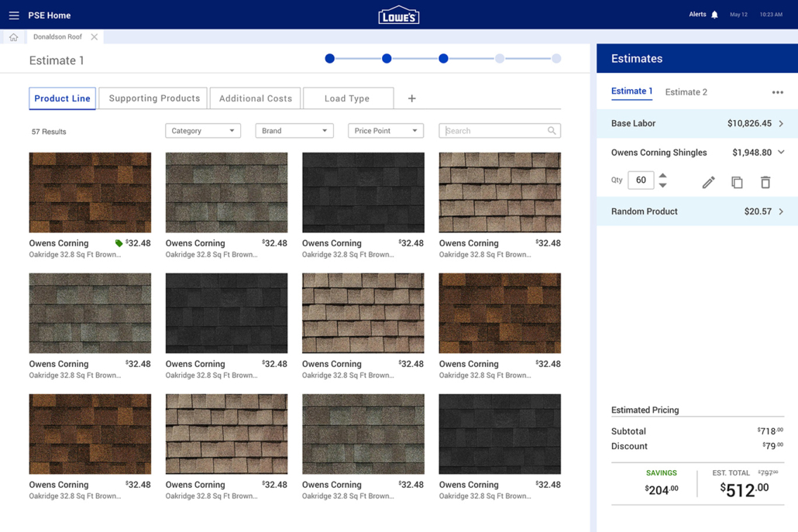The width and height of the screenshot is (798, 532).
Task: Select the third-row gray-brown shingle thumbnail
Action: coord(363,434)
